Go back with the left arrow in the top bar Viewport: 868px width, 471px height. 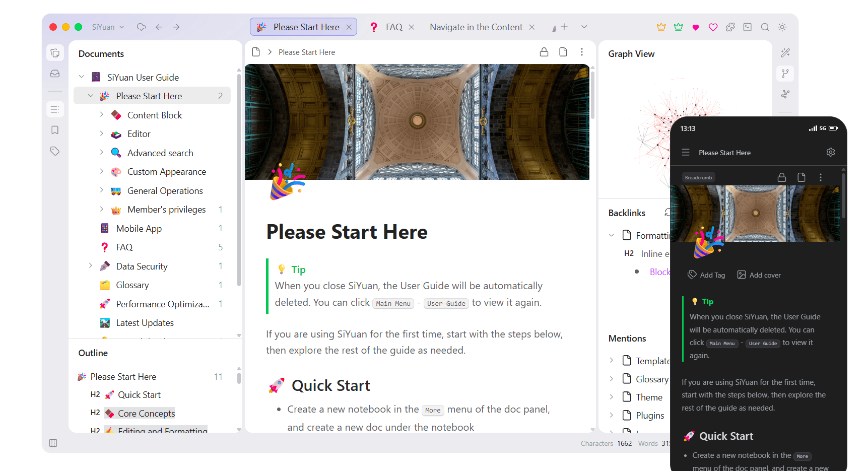[159, 27]
